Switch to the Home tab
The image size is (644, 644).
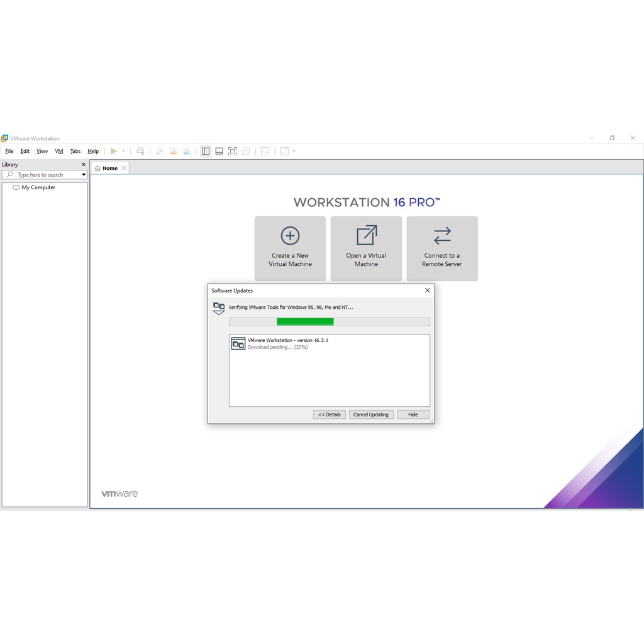click(x=109, y=168)
